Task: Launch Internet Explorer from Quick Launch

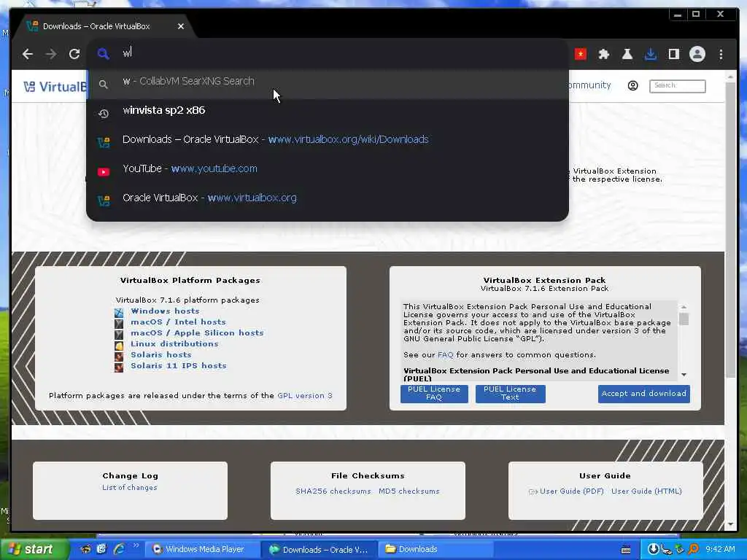Action: point(119,550)
